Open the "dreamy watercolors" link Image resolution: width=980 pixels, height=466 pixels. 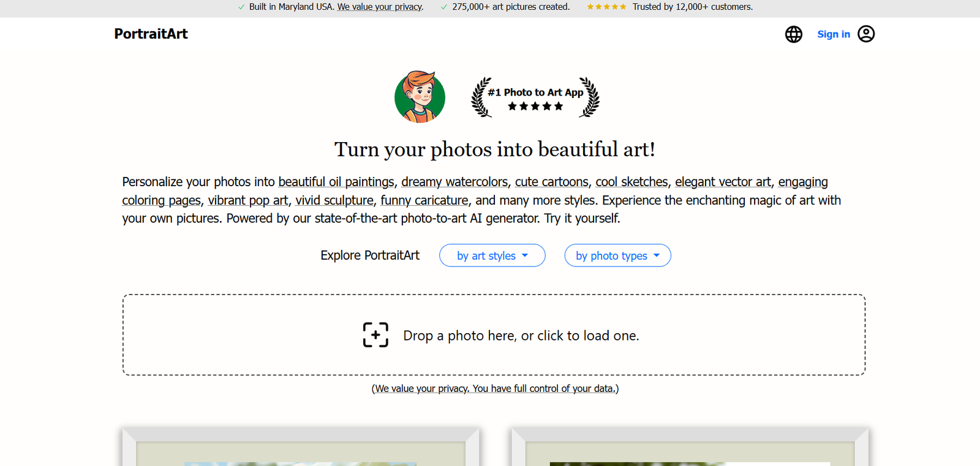click(454, 182)
